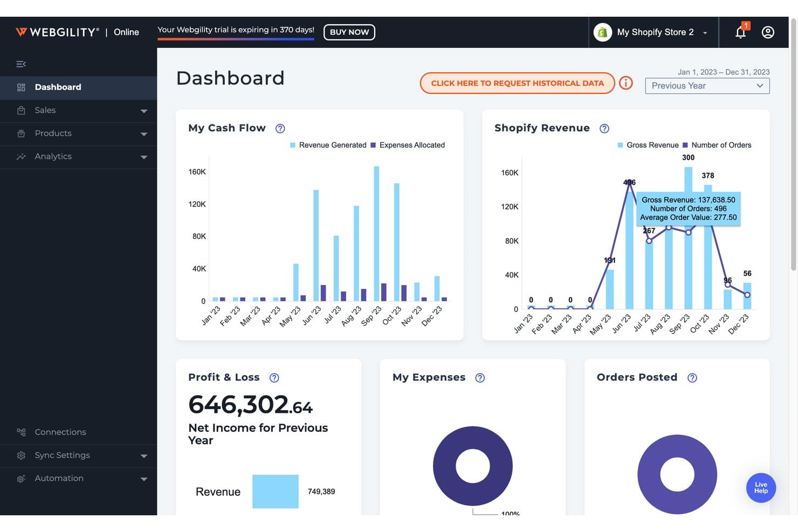Click the Automation gear icon

[21, 479]
